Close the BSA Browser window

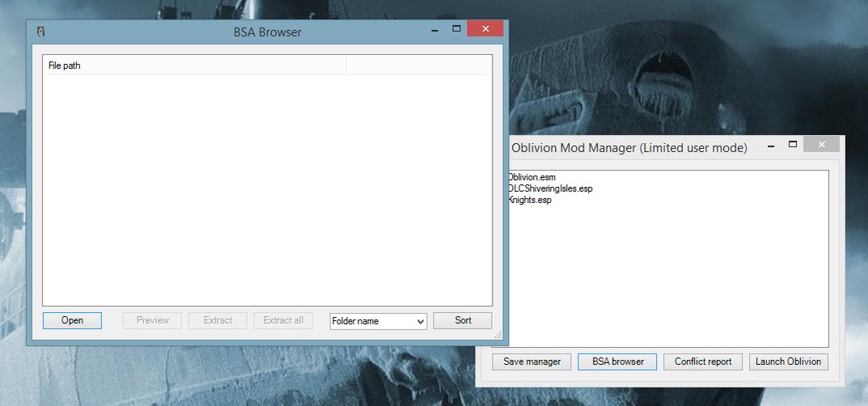(485, 29)
